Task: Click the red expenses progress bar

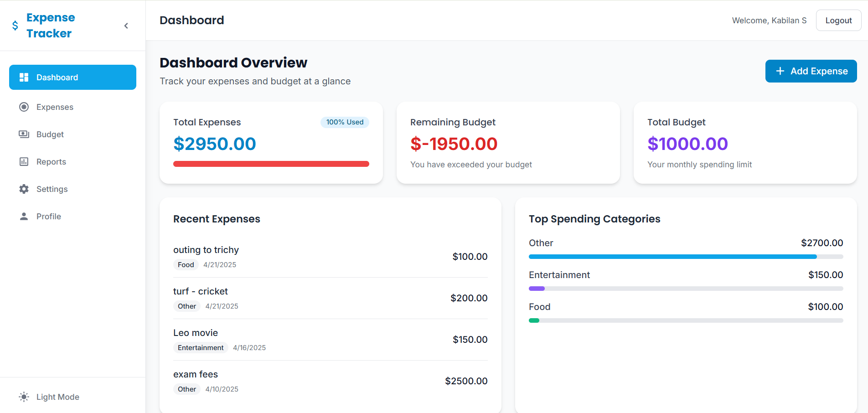Action: 271,164
